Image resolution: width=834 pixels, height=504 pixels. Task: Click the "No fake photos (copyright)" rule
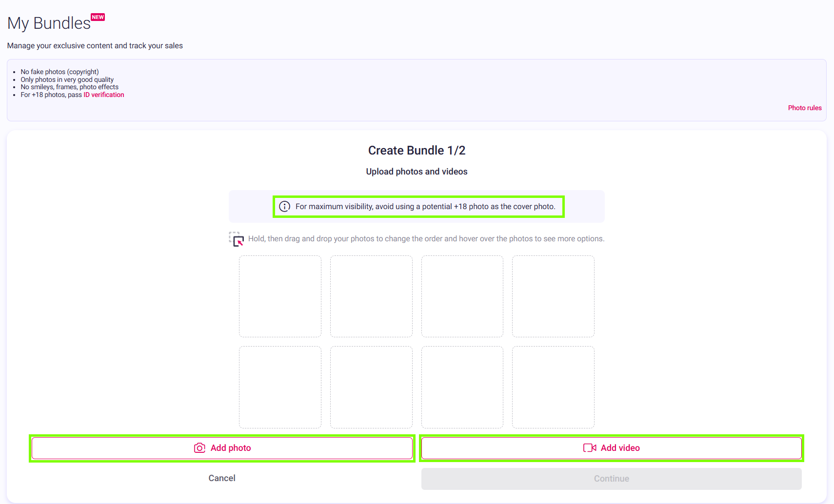point(60,72)
